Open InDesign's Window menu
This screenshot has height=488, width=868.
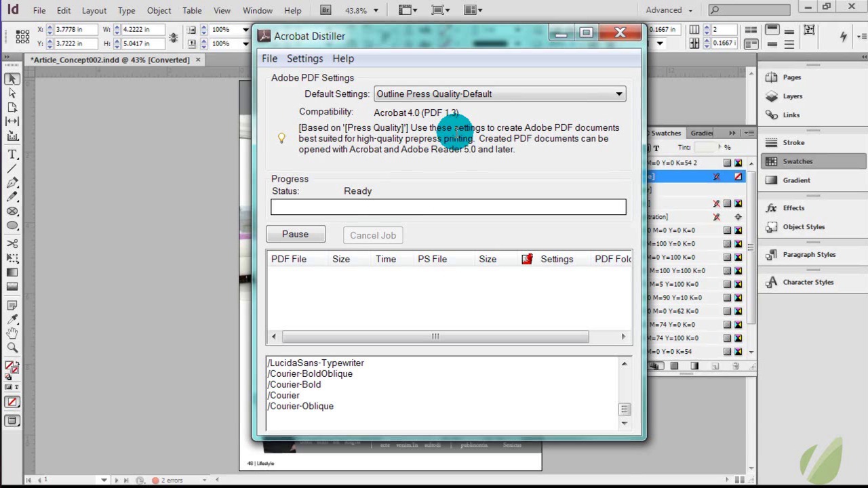click(x=258, y=10)
